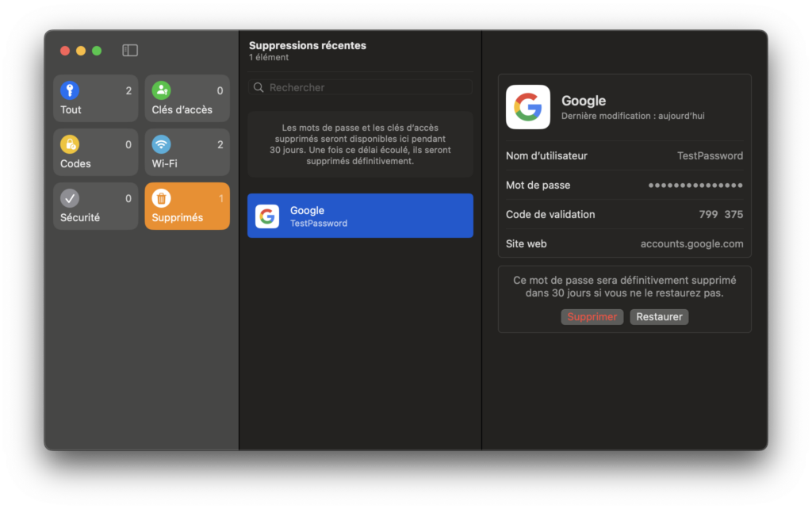The image size is (812, 509).
Task: Open the Tout category key icon
Action: point(70,90)
